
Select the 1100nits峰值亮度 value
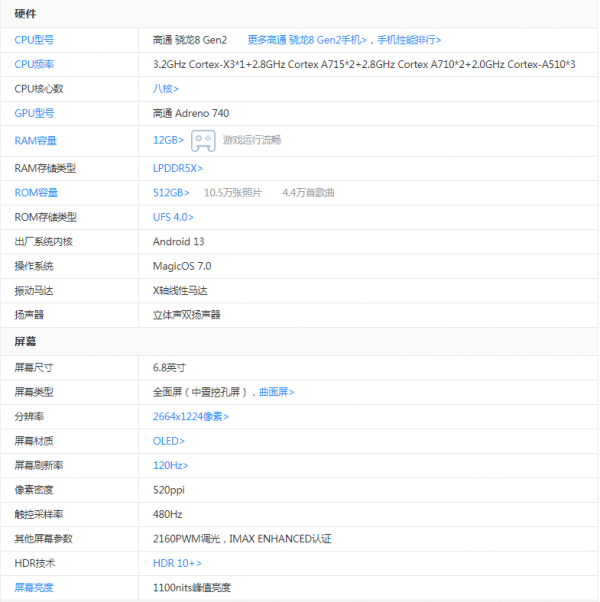click(x=192, y=587)
